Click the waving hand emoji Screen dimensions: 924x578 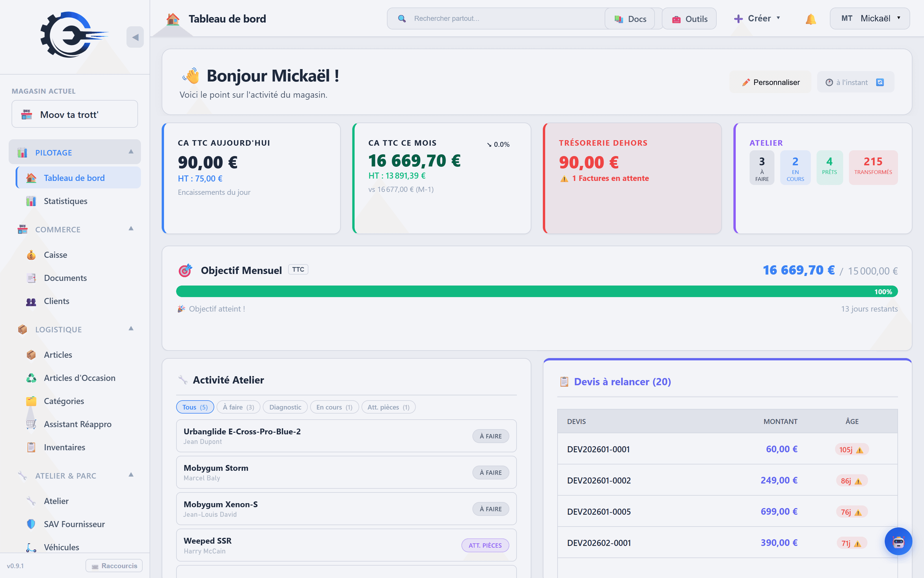[191, 76]
